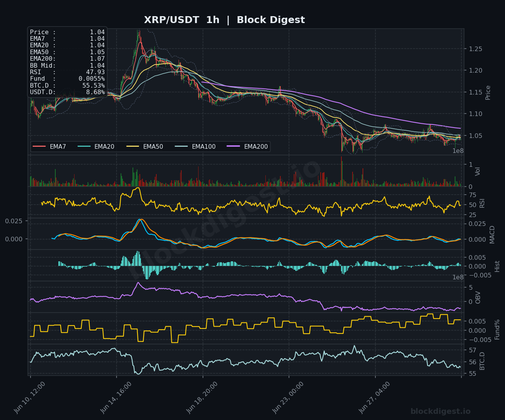The image size is (505, 420).
Task: Click the 1.10 tick on the price axis
Action: click(x=475, y=114)
